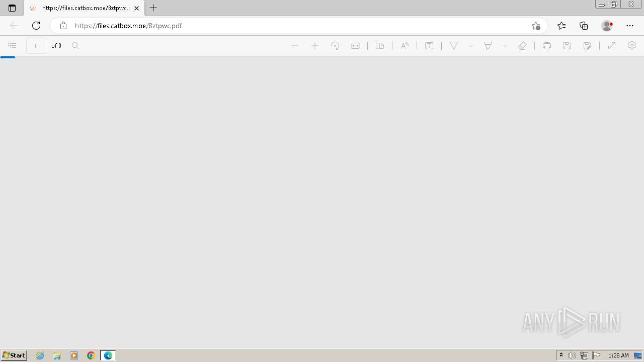
Task: Toggle the Page view icon
Action: (x=380, y=46)
